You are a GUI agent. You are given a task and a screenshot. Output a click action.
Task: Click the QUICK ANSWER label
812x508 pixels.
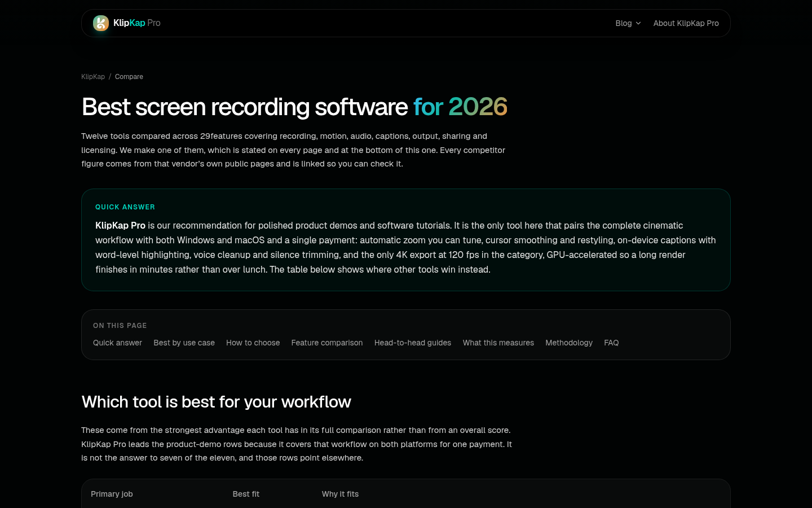point(125,207)
